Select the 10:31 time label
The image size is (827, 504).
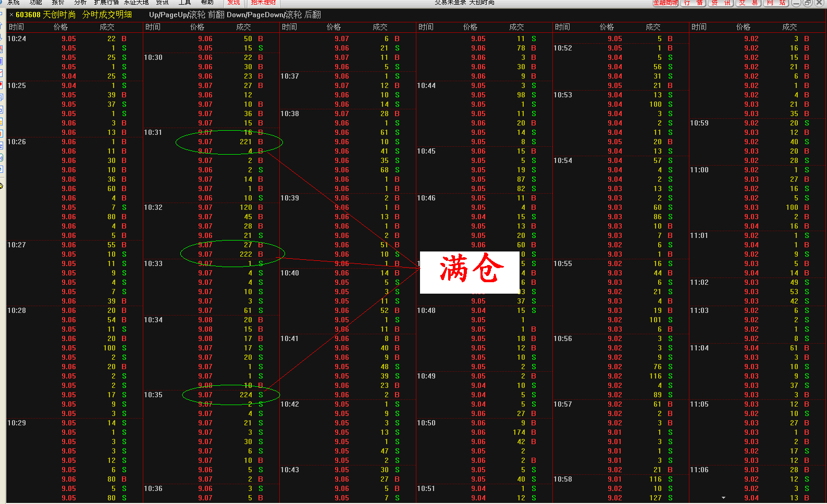tap(153, 132)
